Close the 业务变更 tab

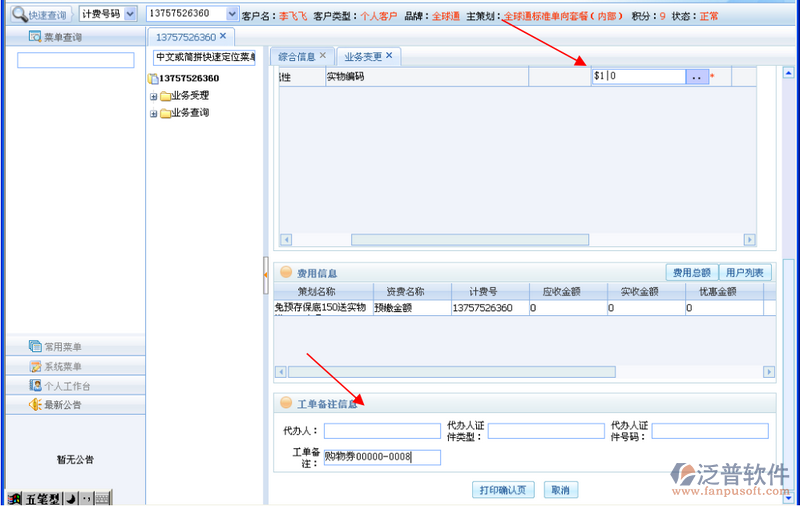pos(389,56)
